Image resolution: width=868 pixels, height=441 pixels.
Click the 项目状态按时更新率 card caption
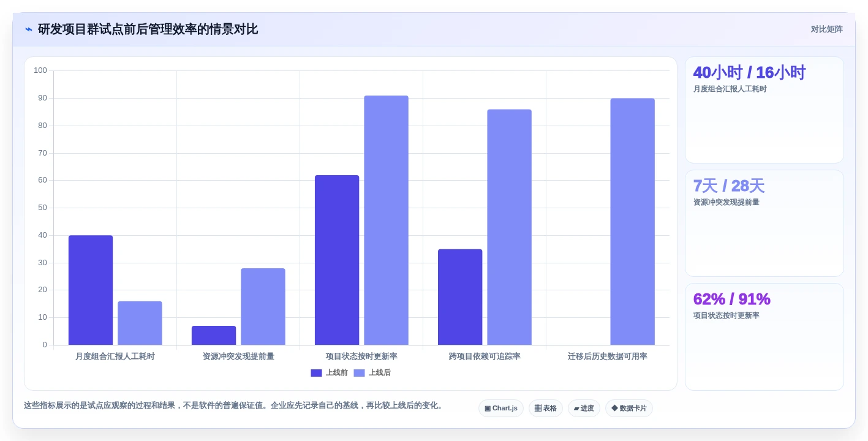tap(726, 315)
